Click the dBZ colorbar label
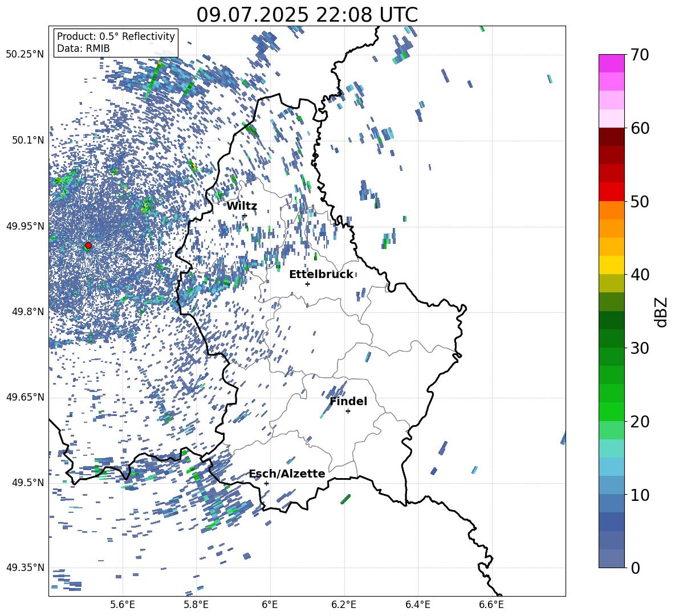675x616 pixels. [661, 312]
